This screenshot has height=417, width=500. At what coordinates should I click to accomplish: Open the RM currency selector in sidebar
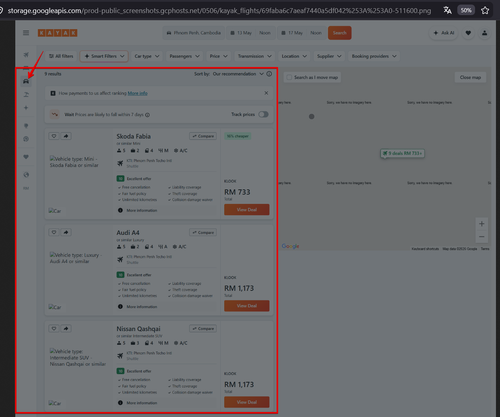point(26,188)
